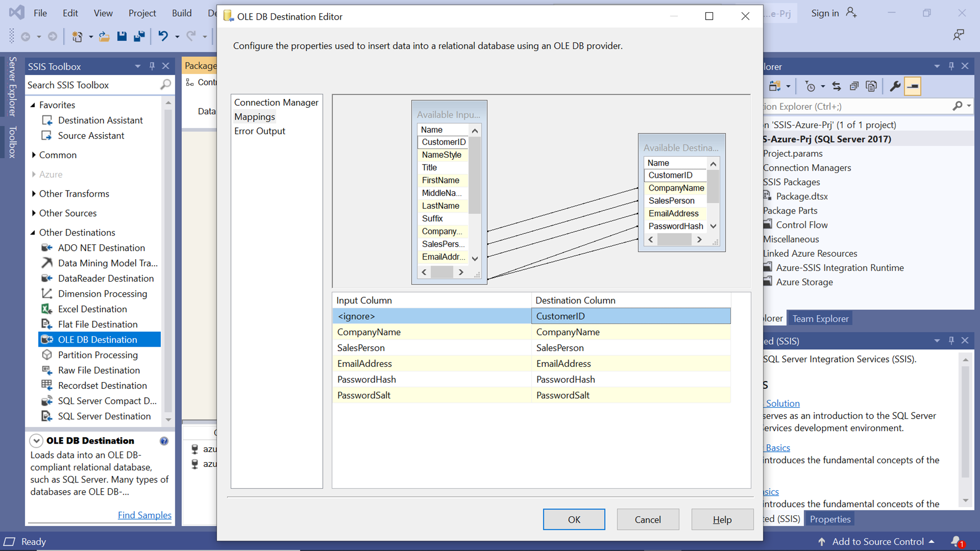Click the OK button

(x=573, y=519)
